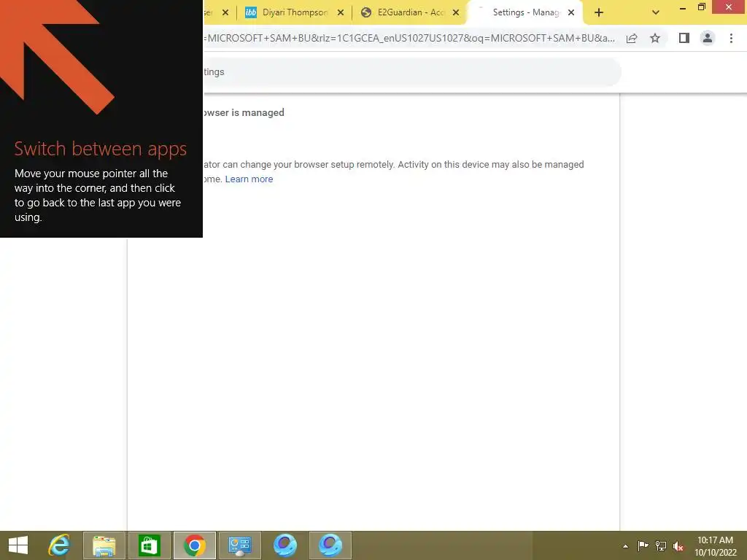747x560 pixels.
Task: Click the share page icon in address bar
Action: [632, 38]
